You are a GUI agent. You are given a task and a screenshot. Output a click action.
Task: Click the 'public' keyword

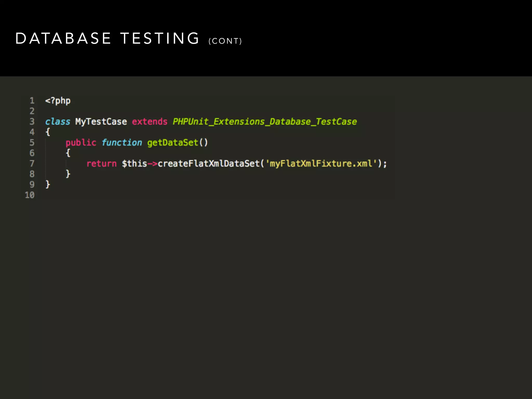(x=81, y=143)
